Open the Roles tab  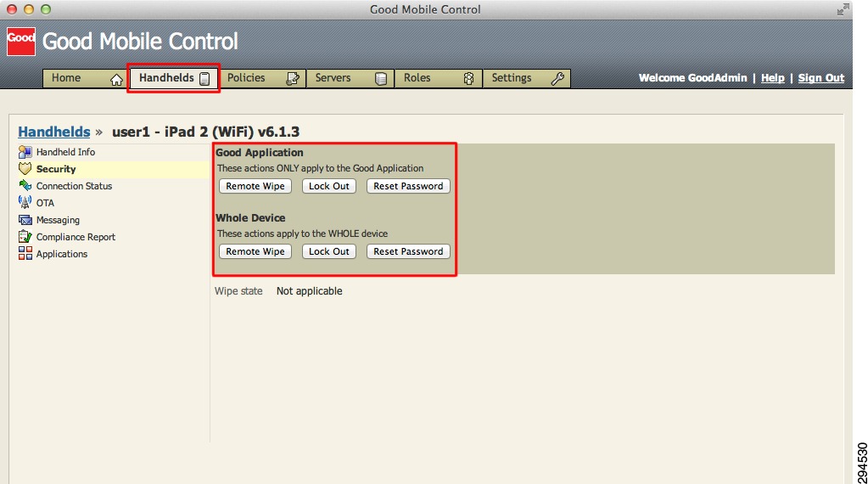(439, 78)
